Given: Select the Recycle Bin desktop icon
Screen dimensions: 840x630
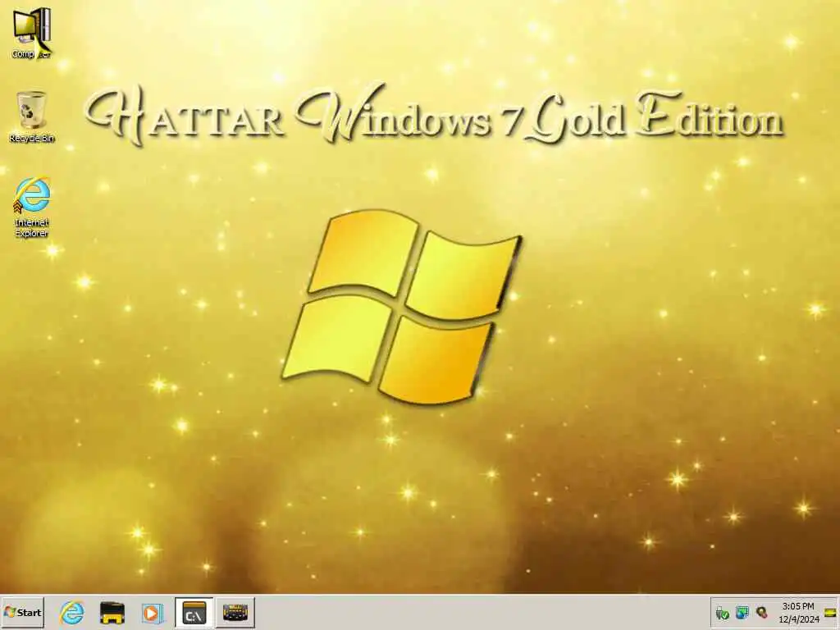Looking at the screenshot, I should (x=32, y=116).
